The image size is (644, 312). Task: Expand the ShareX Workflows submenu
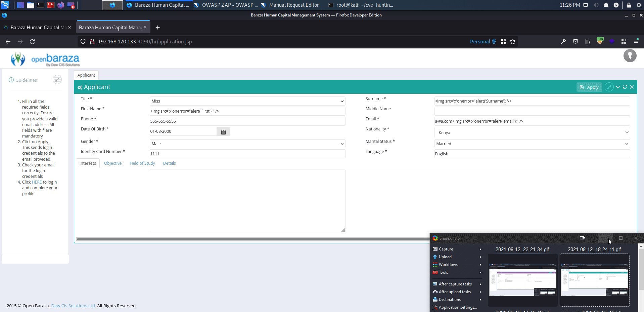457,265
